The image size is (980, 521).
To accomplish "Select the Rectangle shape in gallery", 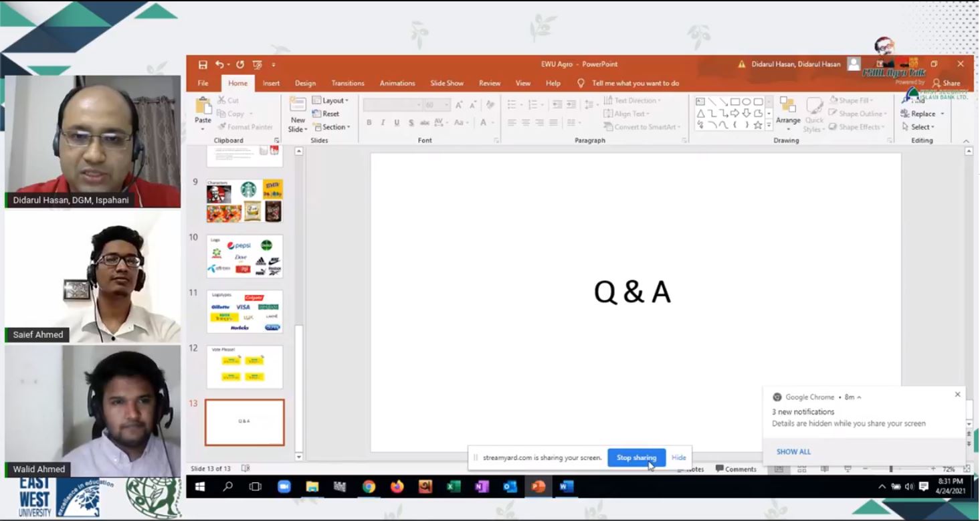I will [735, 102].
